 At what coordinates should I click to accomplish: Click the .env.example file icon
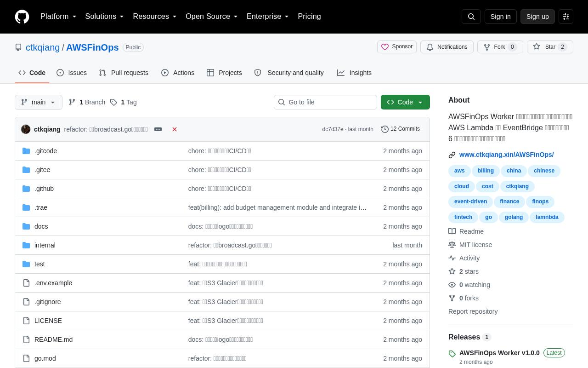[x=26, y=283]
